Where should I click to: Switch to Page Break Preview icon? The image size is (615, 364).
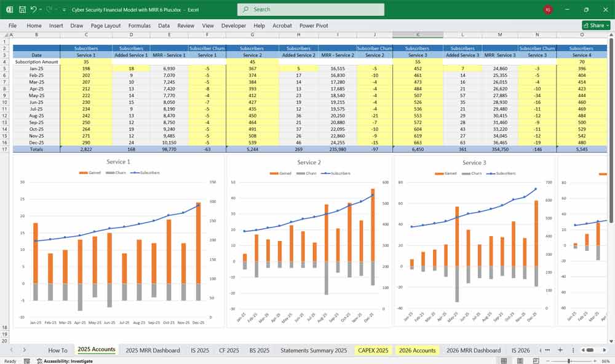pyautogui.click(x=536, y=361)
